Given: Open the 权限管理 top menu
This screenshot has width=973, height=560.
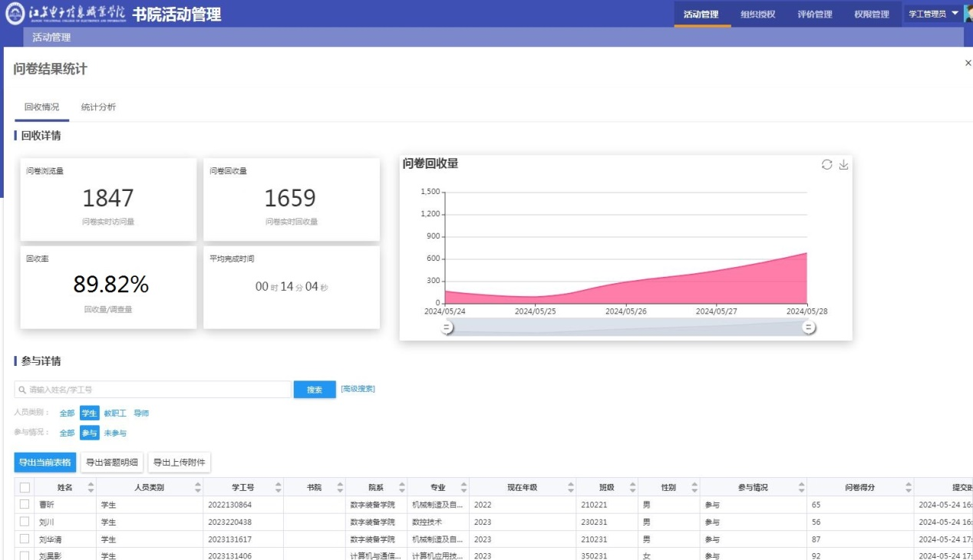Looking at the screenshot, I should [872, 14].
